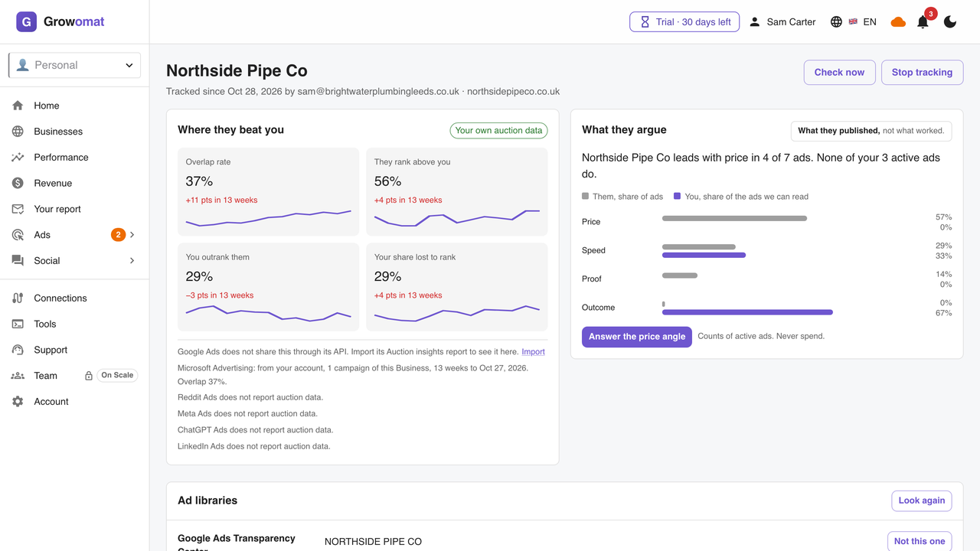Click the You outrank them card

click(x=269, y=287)
